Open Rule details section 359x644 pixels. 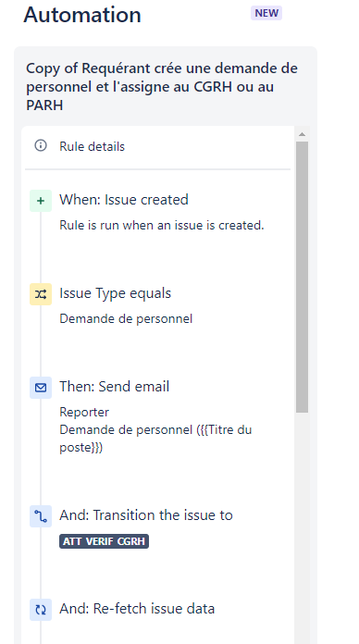[157, 146]
